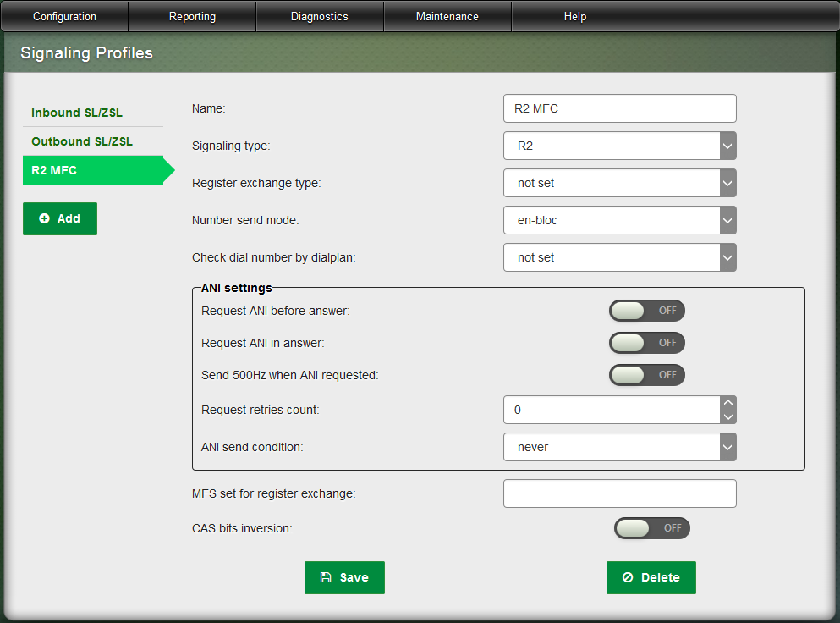Image resolution: width=840 pixels, height=623 pixels.
Task: Select the Outbound SL/ZSL profile
Action: pyautogui.click(x=82, y=141)
